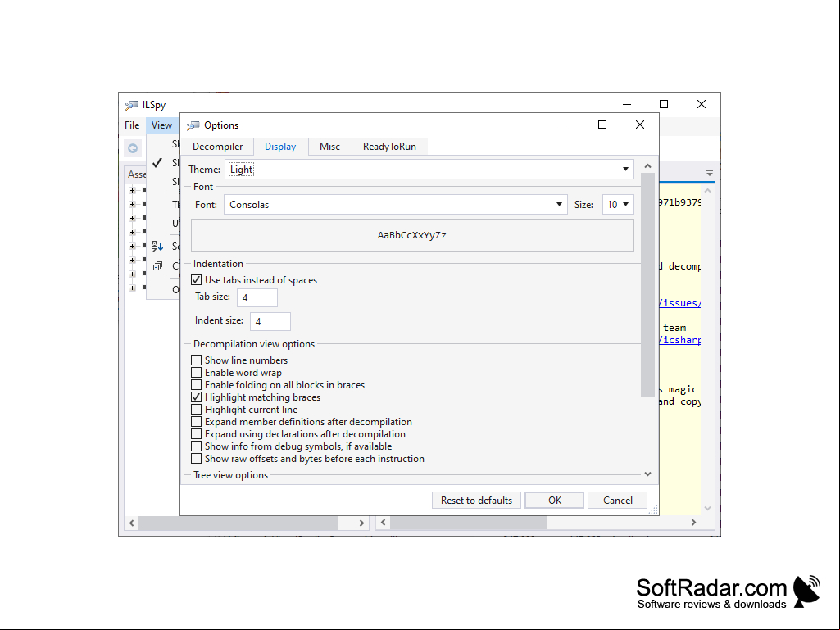Confirm options with the OK button
The width and height of the screenshot is (840, 630).
(555, 501)
